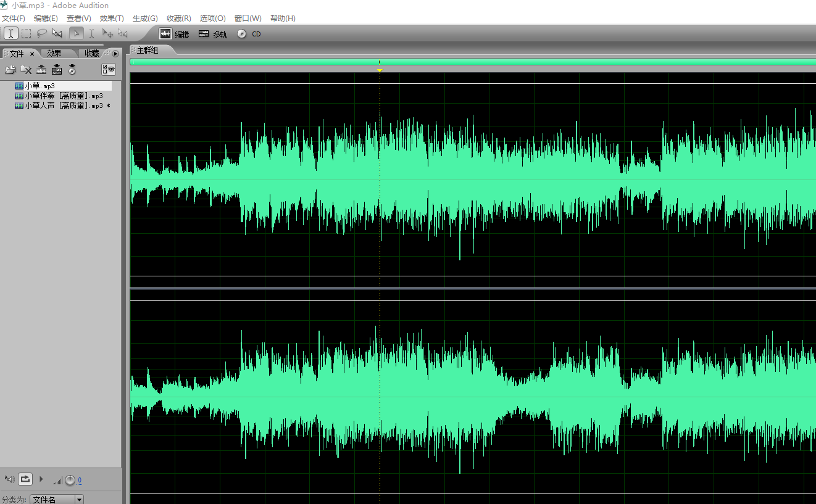The height and width of the screenshot is (504, 816).
Task: Play the selected file preview
Action: coord(41,479)
